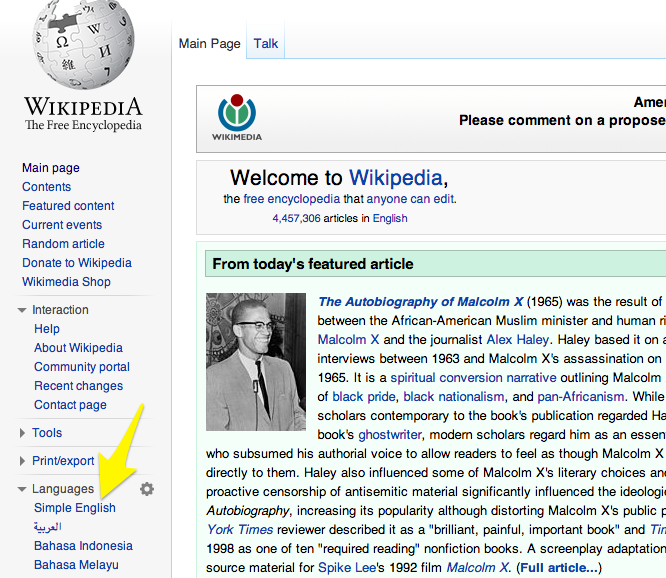This screenshot has height=578, width=666.
Task: Click the York Times link
Action: pos(240,530)
